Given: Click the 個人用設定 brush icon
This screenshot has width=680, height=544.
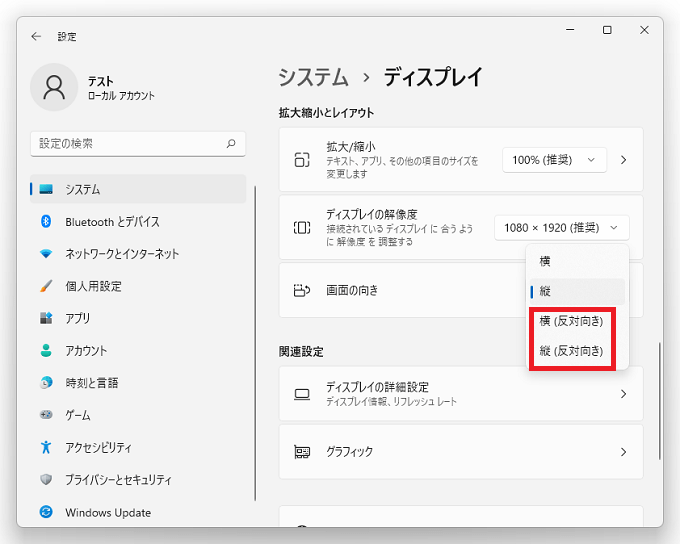Looking at the screenshot, I should point(46,286).
